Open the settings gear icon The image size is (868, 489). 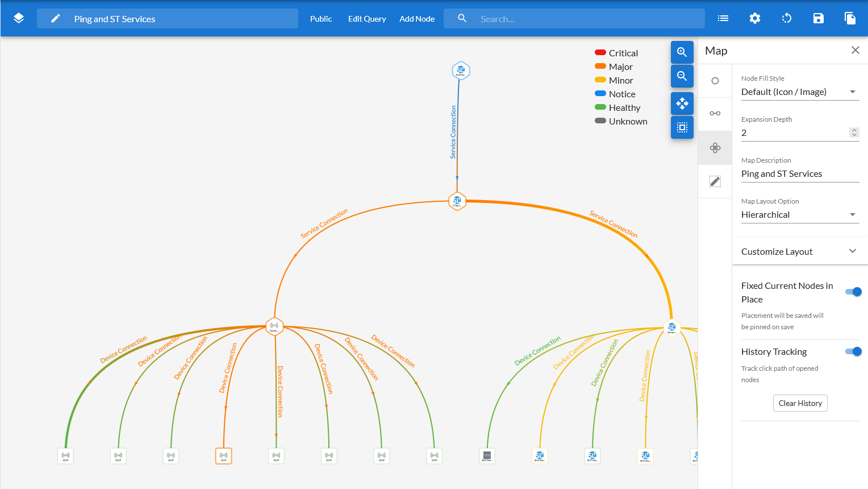coord(754,18)
